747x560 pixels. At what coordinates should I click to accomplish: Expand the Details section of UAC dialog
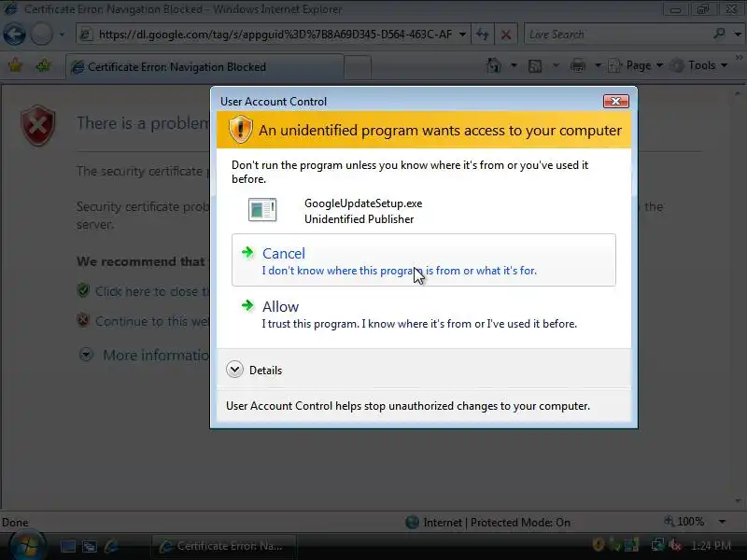click(x=254, y=370)
